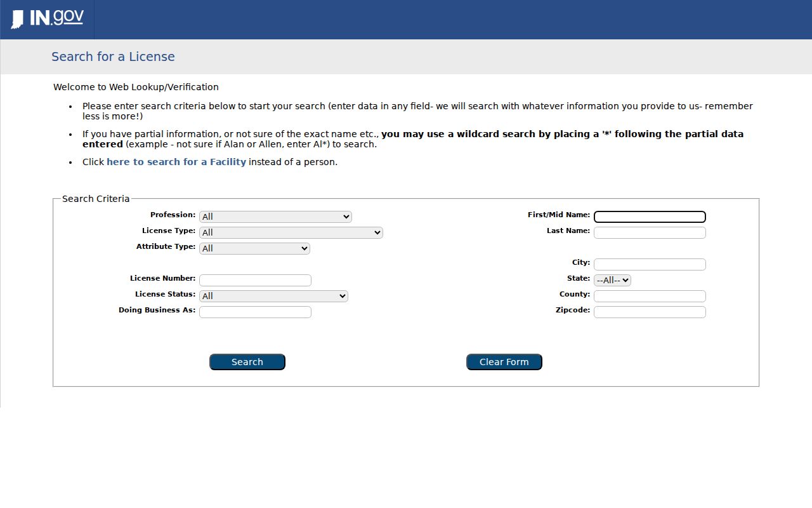Expand the License Type dropdown
812x508 pixels.
pos(291,232)
